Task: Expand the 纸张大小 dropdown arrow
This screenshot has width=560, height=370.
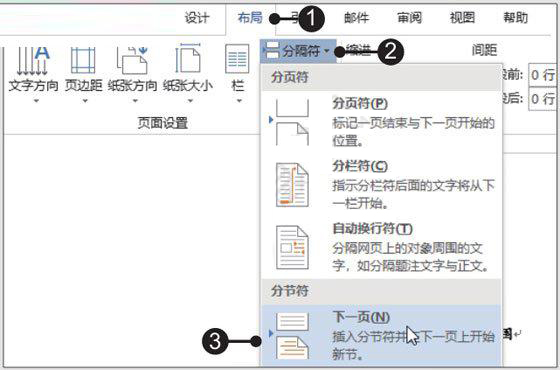Action: pos(190,101)
